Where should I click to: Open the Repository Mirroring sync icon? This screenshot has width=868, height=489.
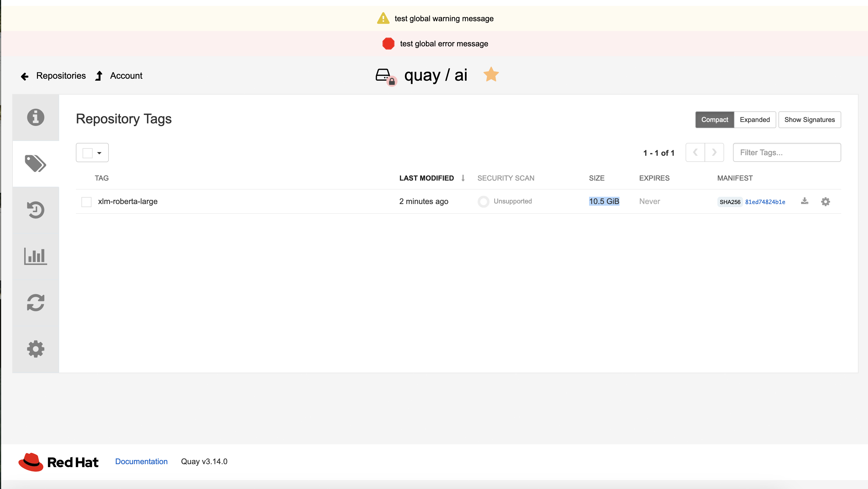36,303
